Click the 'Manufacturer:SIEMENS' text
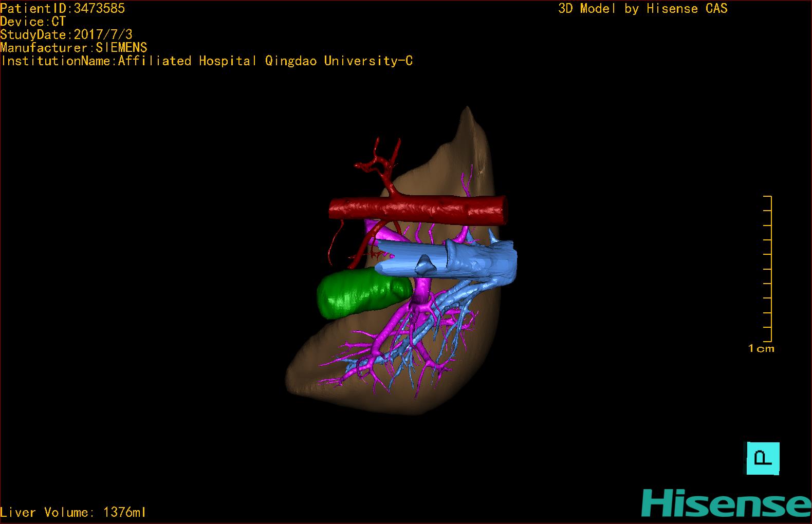 click(x=73, y=48)
